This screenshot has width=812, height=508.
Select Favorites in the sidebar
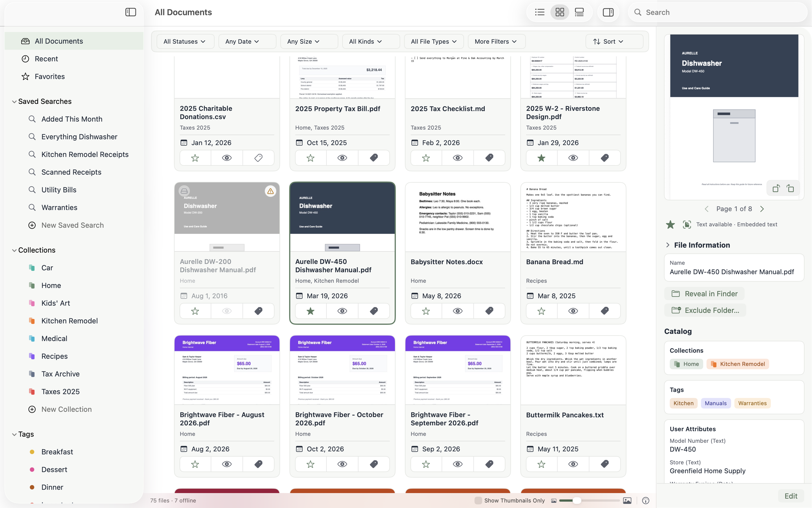(74, 76)
